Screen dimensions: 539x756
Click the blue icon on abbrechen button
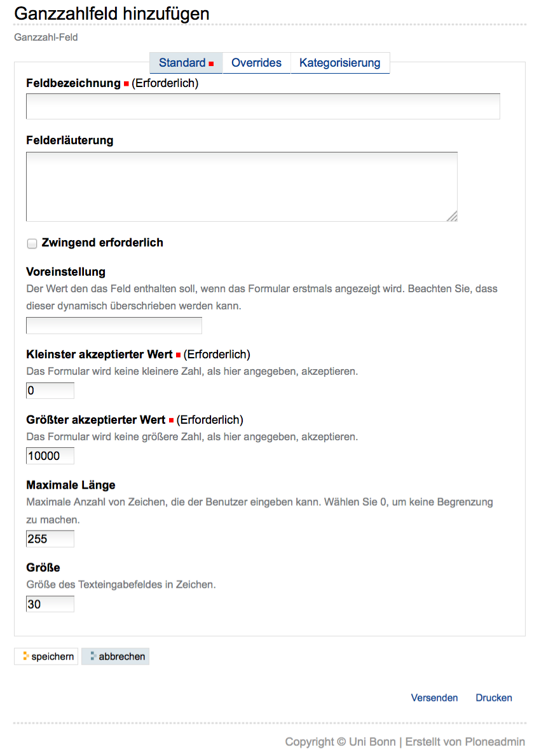point(93,656)
